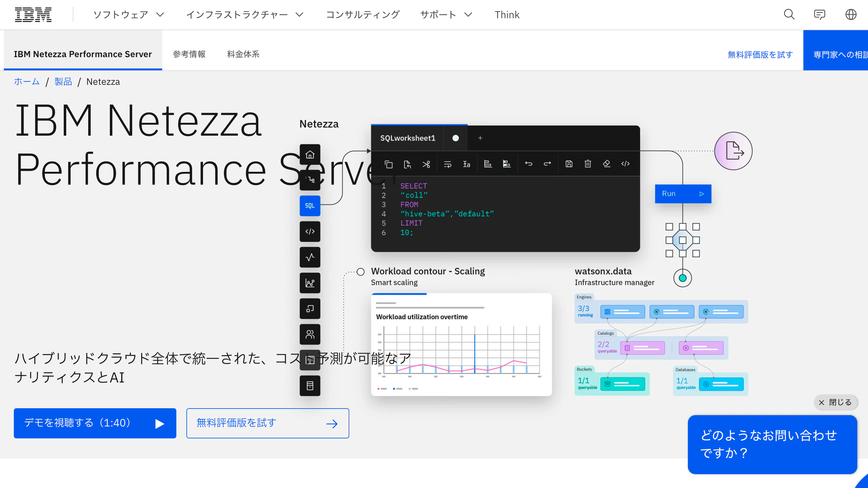Click the trash delete icon in toolbar
Viewport: 868px width, 488px height.
click(x=588, y=164)
